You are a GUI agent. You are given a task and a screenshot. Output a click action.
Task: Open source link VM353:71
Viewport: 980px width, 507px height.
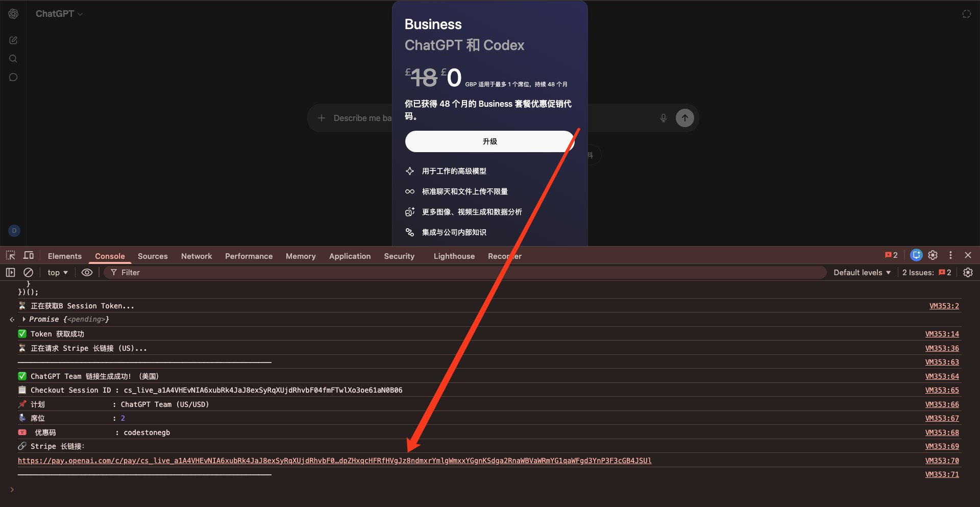tap(942, 474)
